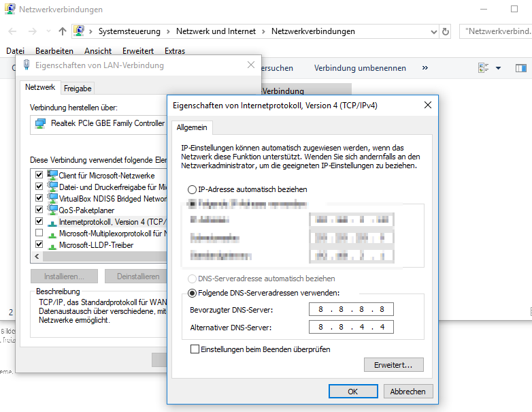Screen dimensions: 532x412
Task: Expand breadcrumb chevron before Systemsteuerung
Action: point(90,32)
